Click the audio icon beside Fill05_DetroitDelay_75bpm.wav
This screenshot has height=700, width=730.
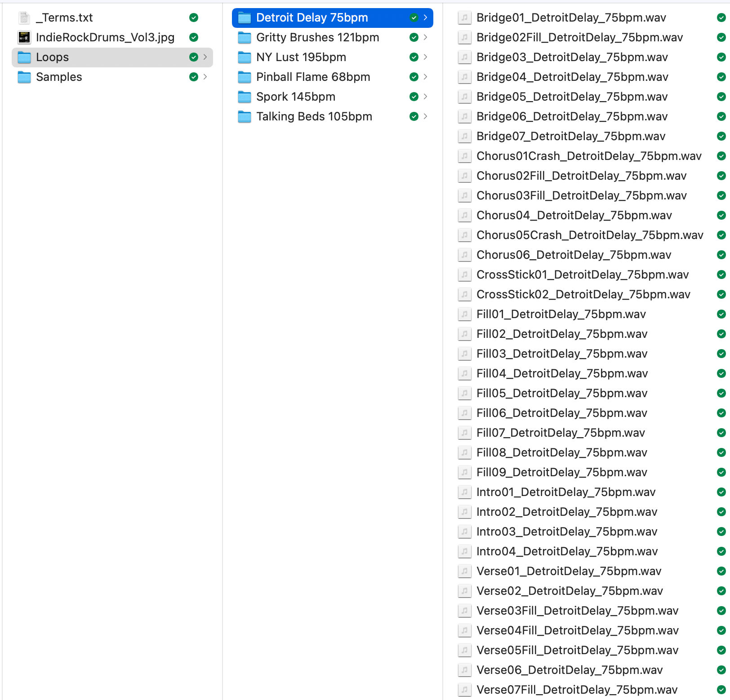464,393
